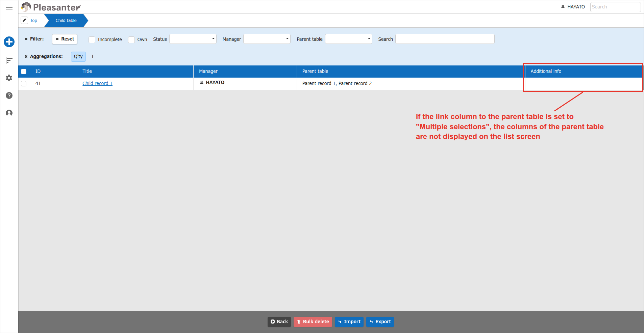Click the blue plus new record icon

coord(9,42)
